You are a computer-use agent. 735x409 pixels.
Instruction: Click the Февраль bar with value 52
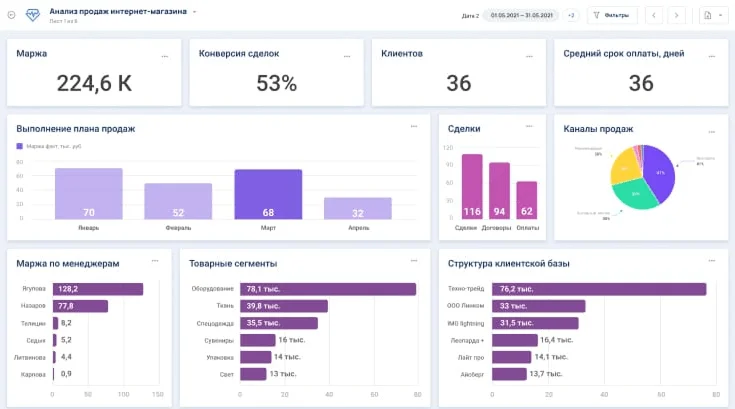click(178, 201)
